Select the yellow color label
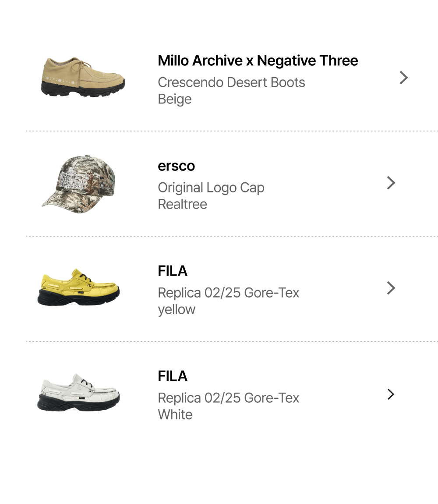 [x=177, y=309]
